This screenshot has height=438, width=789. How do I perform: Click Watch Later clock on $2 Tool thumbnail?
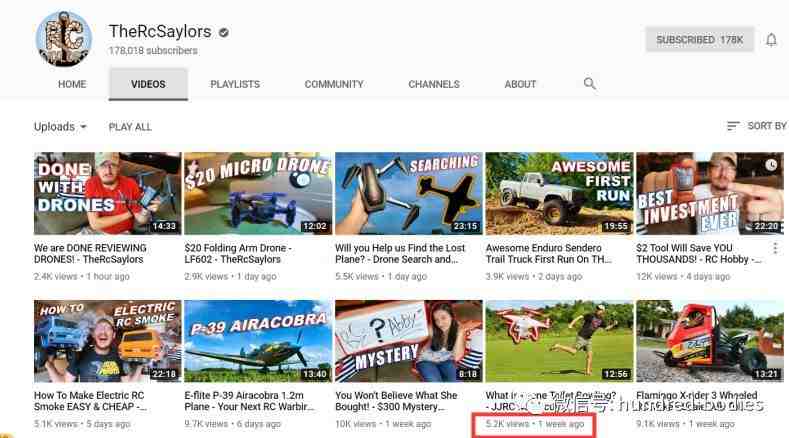770,165
